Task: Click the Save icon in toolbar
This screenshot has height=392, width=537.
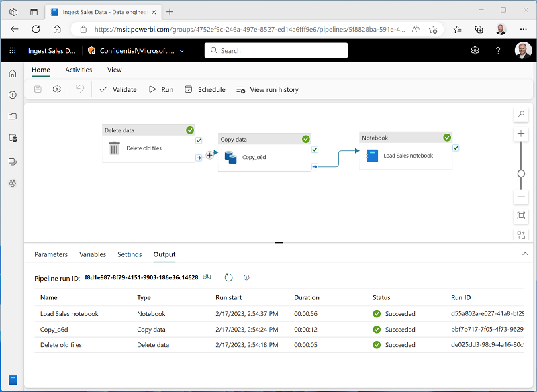Action: (38, 89)
